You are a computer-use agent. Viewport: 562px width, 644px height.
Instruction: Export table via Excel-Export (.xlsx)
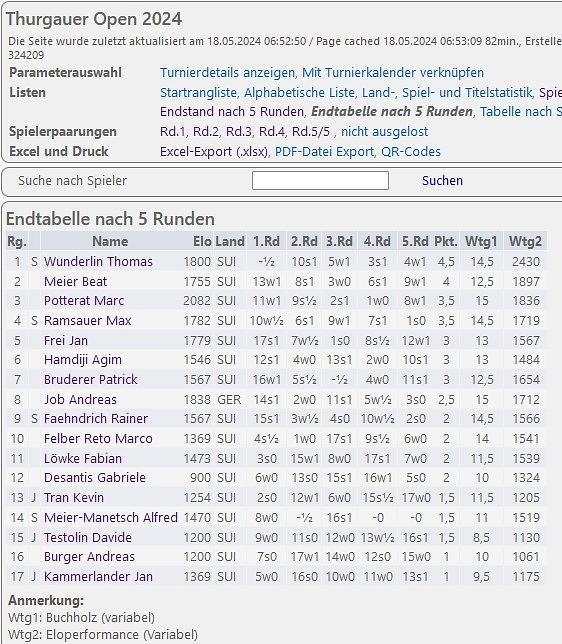click(214, 152)
